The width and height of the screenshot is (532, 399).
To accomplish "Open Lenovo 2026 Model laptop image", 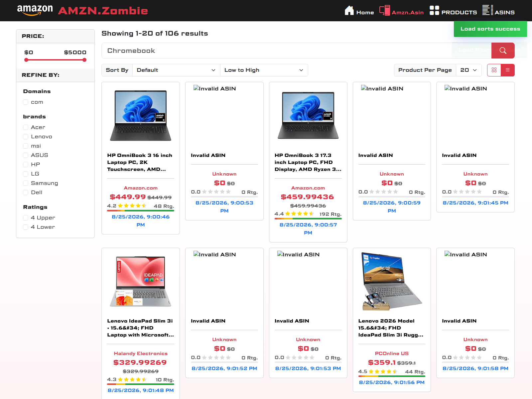I will click(392, 281).
